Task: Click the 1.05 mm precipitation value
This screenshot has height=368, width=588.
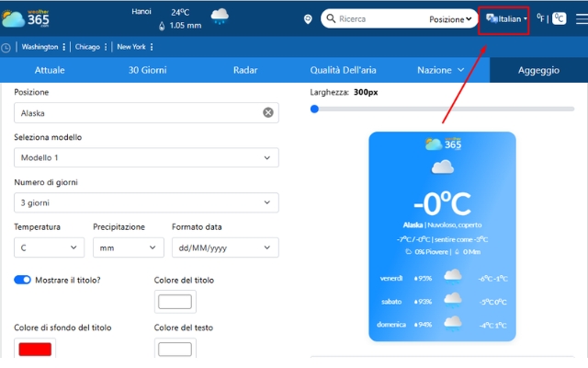Action: tap(186, 26)
